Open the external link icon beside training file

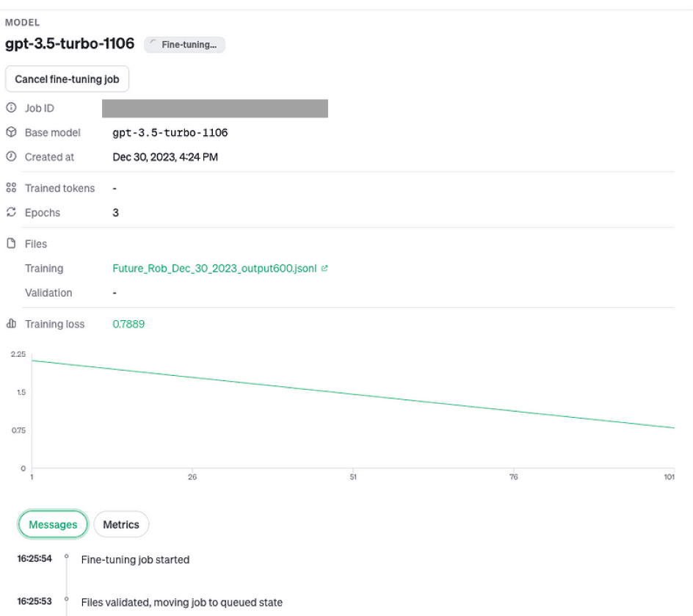click(324, 268)
